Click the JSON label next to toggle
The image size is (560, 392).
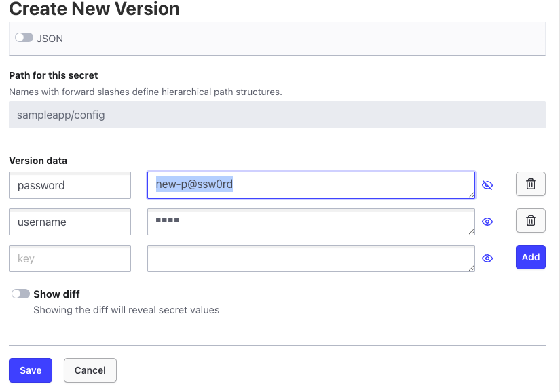pyautogui.click(x=50, y=39)
